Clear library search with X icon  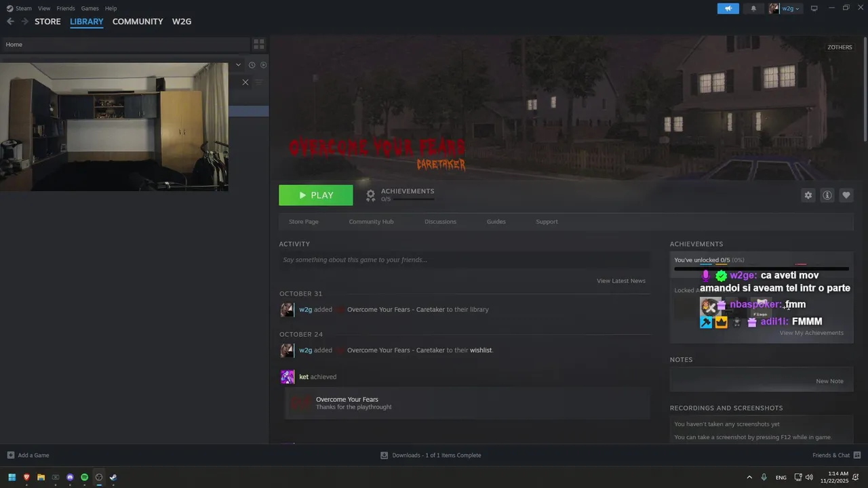[245, 82]
